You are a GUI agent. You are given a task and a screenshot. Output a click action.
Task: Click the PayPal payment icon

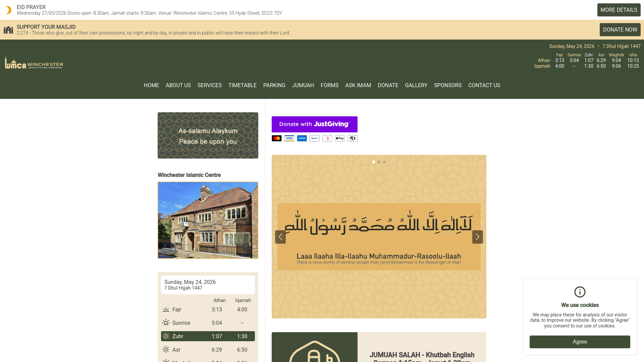[x=315, y=138]
